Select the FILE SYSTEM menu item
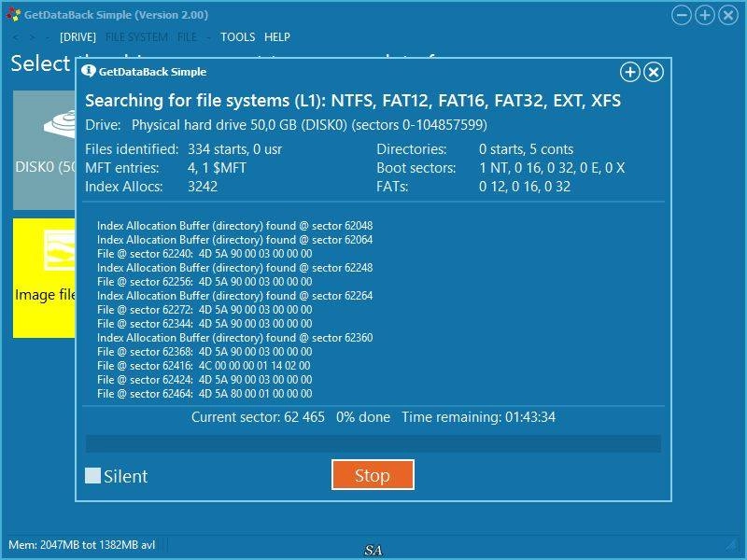This screenshot has height=560, width=747. [x=136, y=37]
